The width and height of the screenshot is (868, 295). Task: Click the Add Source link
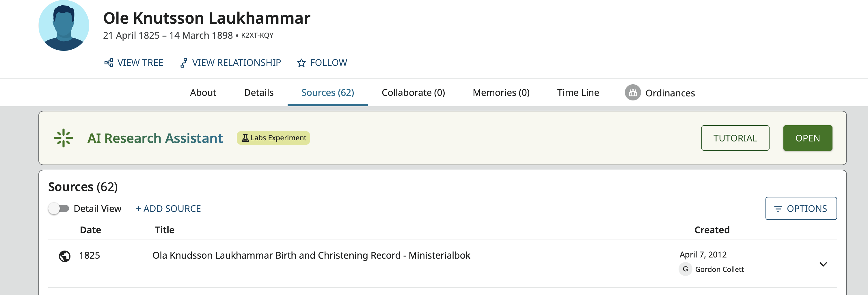(168, 208)
